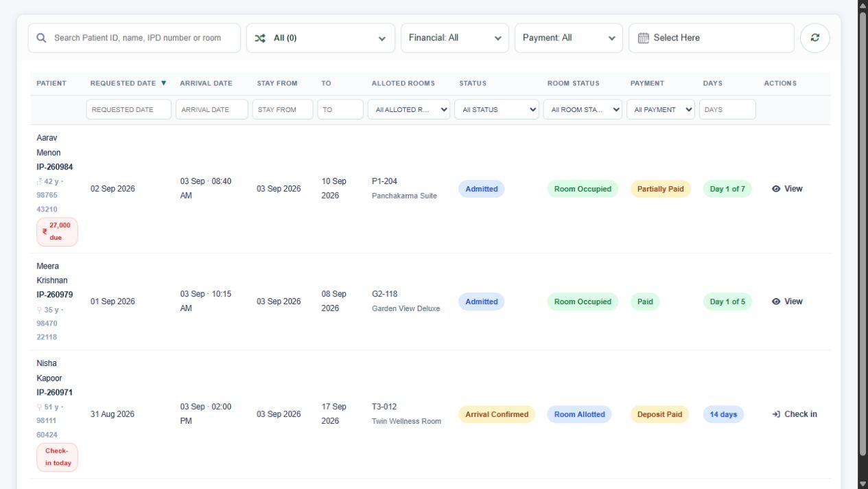Viewport: 868px width, 489px height.
Task: Click the Arrival Date filter input
Action: click(x=212, y=109)
